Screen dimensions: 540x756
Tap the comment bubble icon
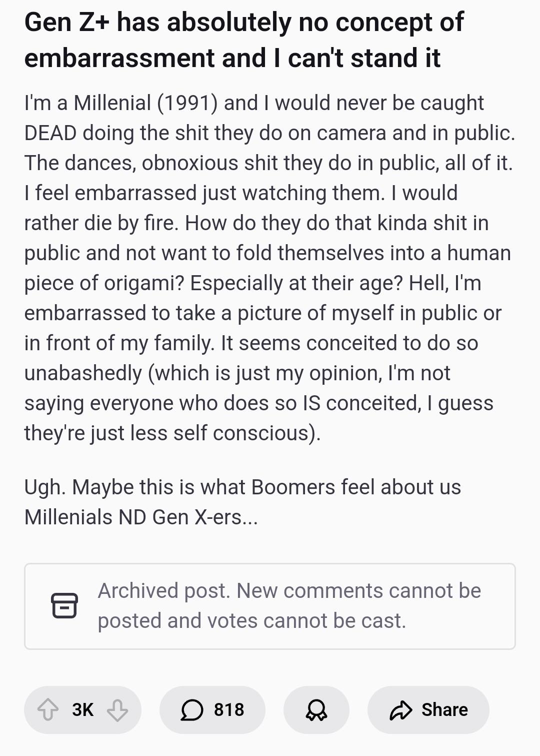tap(192, 709)
